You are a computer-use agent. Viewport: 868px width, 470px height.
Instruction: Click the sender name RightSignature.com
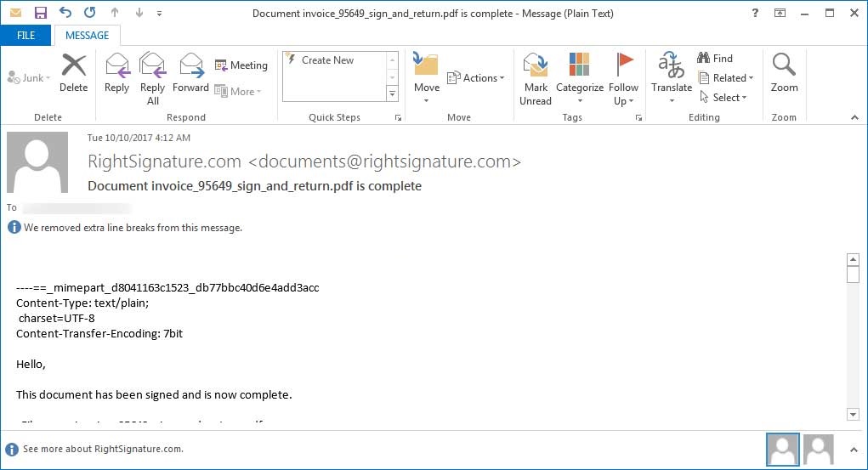point(164,161)
